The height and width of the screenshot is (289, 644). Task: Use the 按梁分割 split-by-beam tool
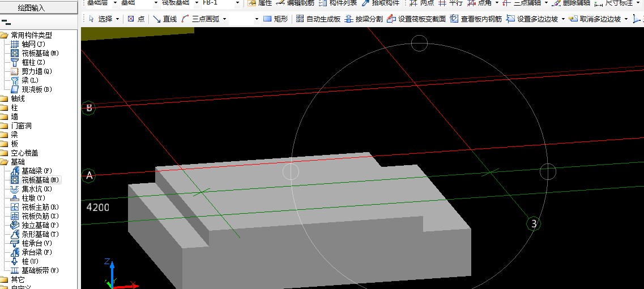[x=364, y=19]
